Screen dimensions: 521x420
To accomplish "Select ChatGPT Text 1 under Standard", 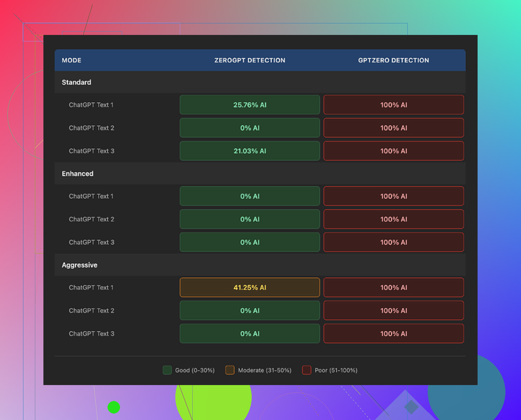I will [91, 105].
